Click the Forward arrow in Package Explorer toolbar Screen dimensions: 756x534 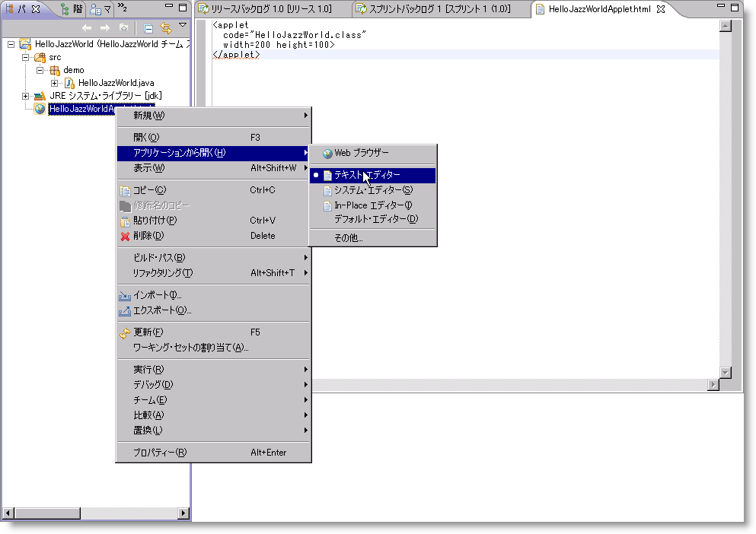click(104, 28)
